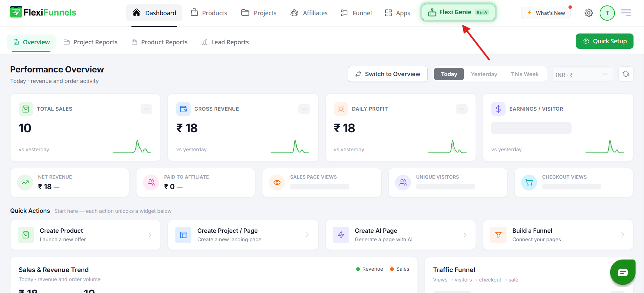Open the Products menu

tap(209, 13)
